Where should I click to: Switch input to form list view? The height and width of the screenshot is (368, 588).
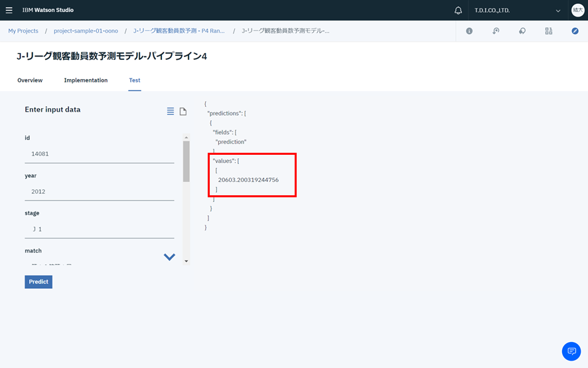tap(171, 111)
